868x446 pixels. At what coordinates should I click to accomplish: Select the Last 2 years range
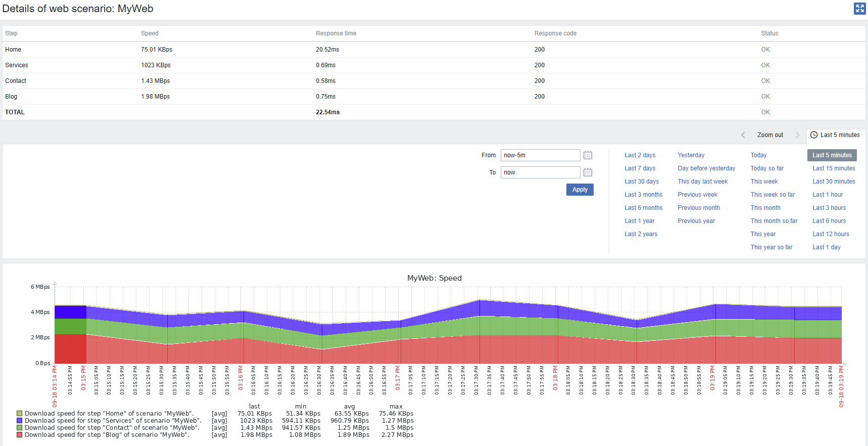pyautogui.click(x=641, y=234)
